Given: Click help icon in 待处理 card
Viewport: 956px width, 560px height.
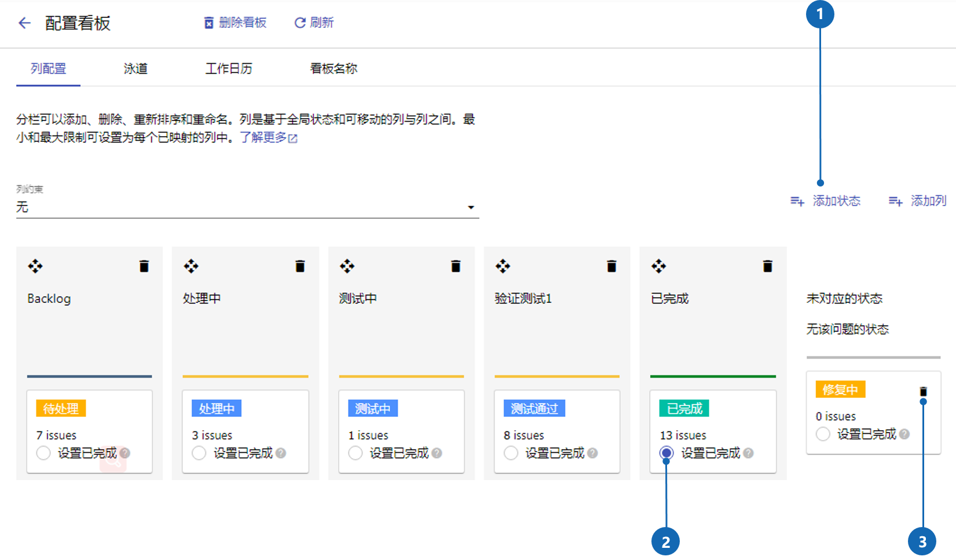Looking at the screenshot, I should [125, 453].
